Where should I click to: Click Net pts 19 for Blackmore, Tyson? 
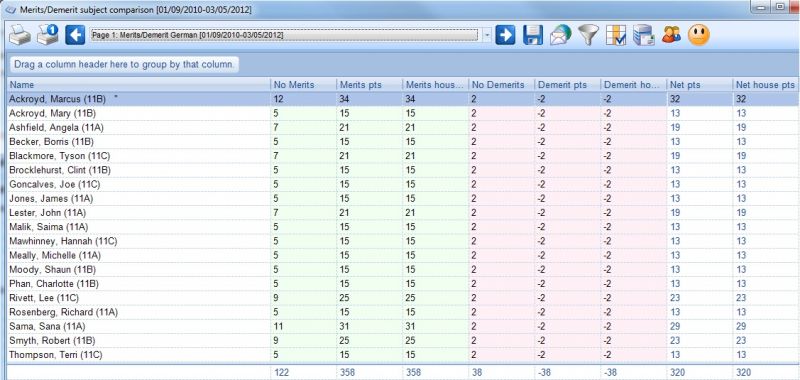674,156
